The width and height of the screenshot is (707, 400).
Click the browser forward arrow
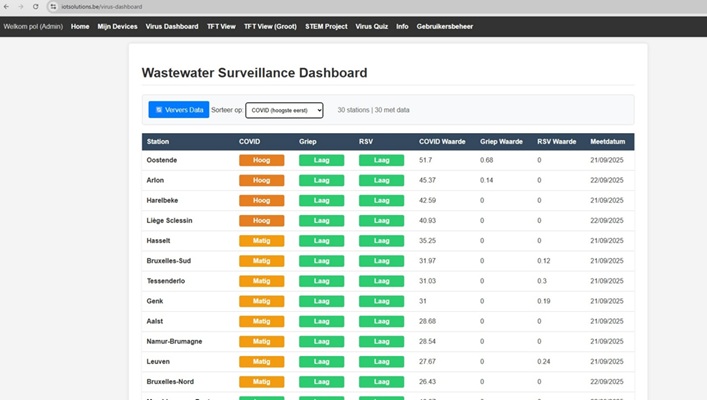click(x=21, y=7)
